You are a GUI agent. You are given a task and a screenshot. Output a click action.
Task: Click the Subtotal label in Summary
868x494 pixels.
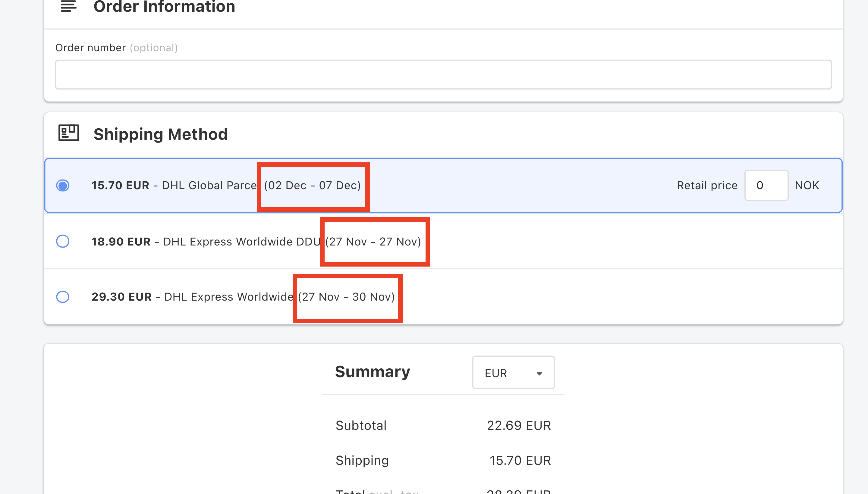pyautogui.click(x=361, y=425)
